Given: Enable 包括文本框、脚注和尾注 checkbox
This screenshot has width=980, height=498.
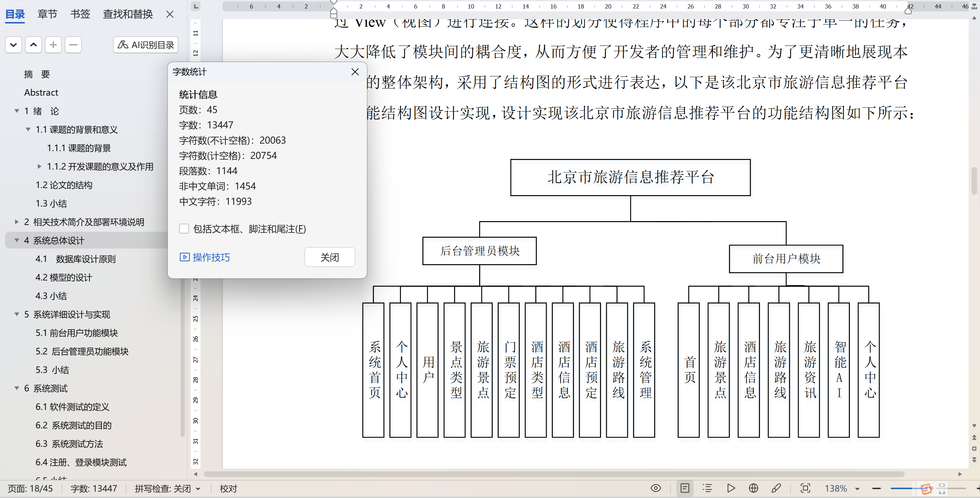Looking at the screenshot, I should click(184, 229).
